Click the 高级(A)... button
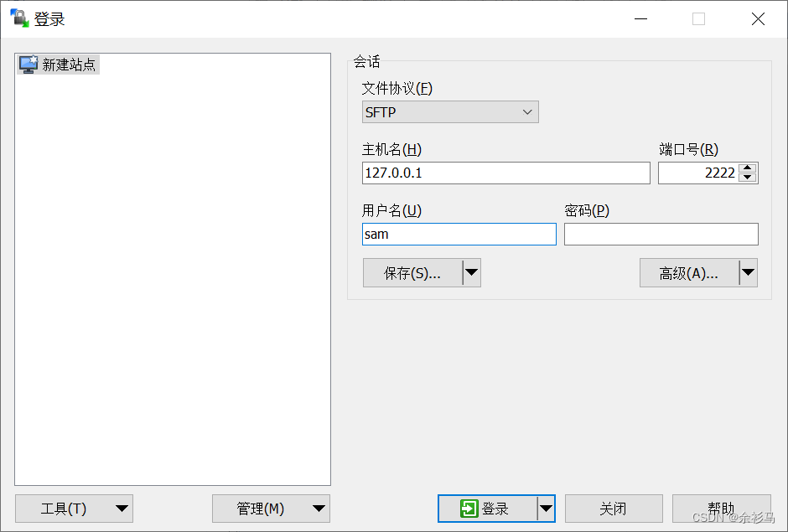The width and height of the screenshot is (788, 532). [689, 273]
